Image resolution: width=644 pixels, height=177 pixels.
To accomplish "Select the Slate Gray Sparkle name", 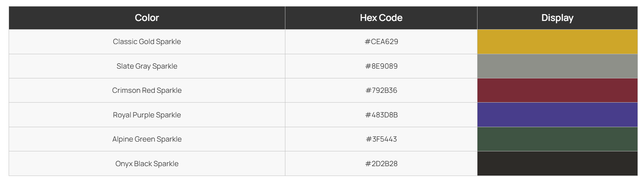I will pyautogui.click(x=147, y=66).
